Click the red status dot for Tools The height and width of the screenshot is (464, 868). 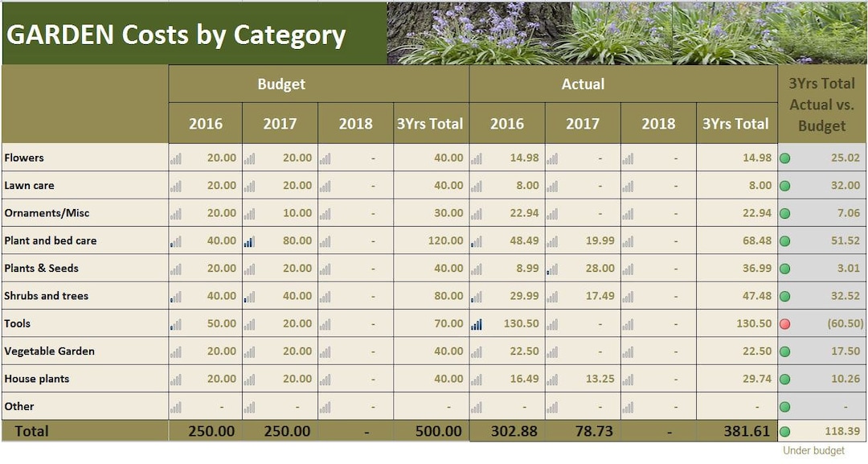coord(784,324)
